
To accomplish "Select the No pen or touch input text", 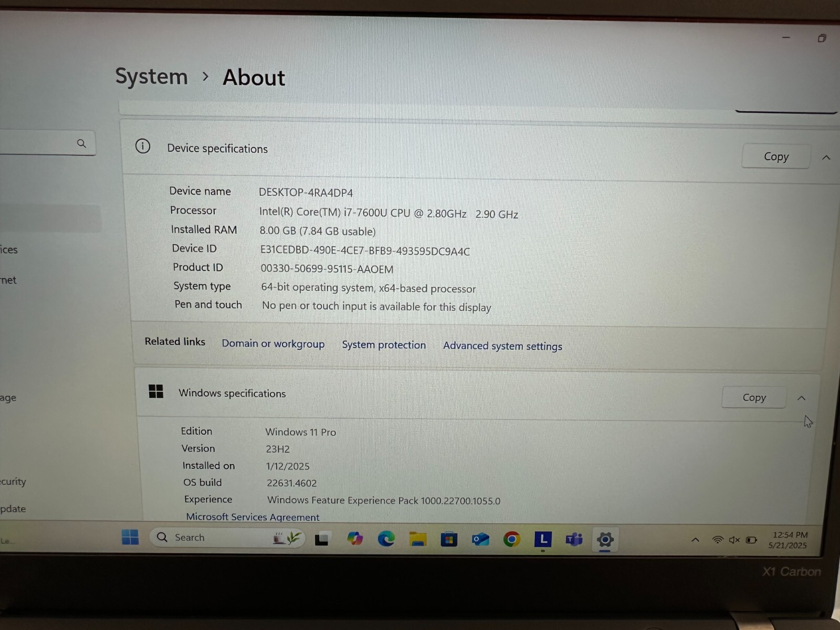I will [x=376, y=306].
